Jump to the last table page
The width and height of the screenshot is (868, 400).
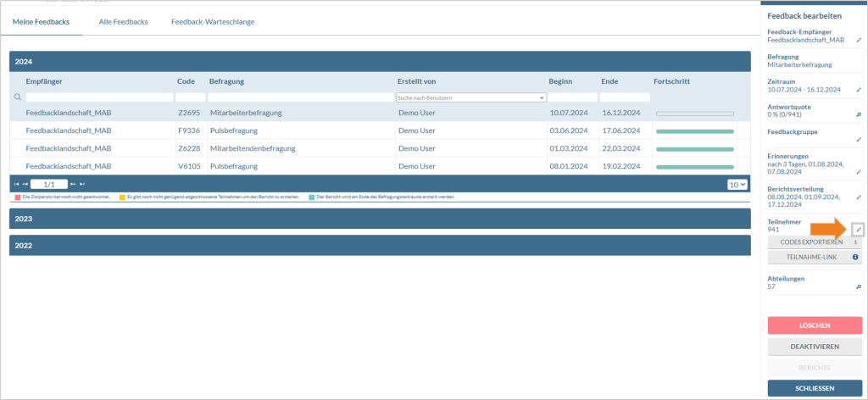82,184
